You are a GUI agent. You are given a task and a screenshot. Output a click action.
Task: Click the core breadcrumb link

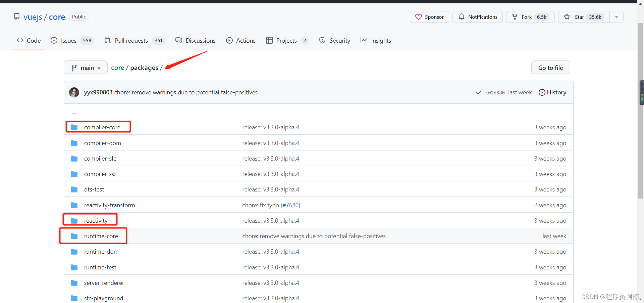tap(118, 68)
